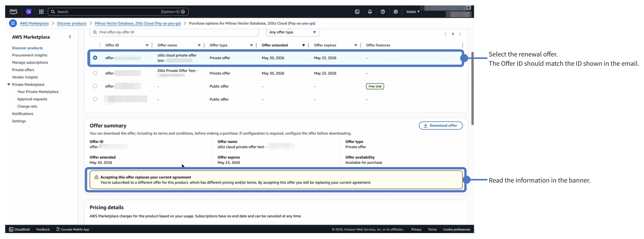Open Procurement insights in sidebar
The image size is (644, 239).
[x=30, y=55]
